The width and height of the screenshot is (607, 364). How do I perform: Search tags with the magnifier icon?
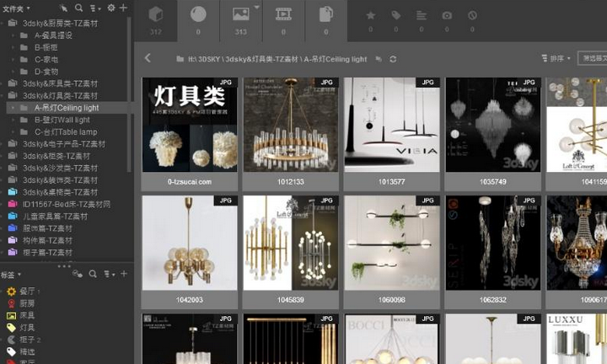click(x=93, y=274)
